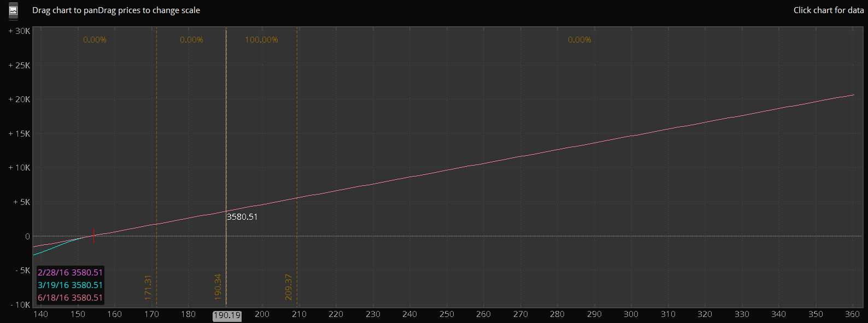The image size is (868, 323).
Task: Click the 100.00% probability label
Action: 261,40
